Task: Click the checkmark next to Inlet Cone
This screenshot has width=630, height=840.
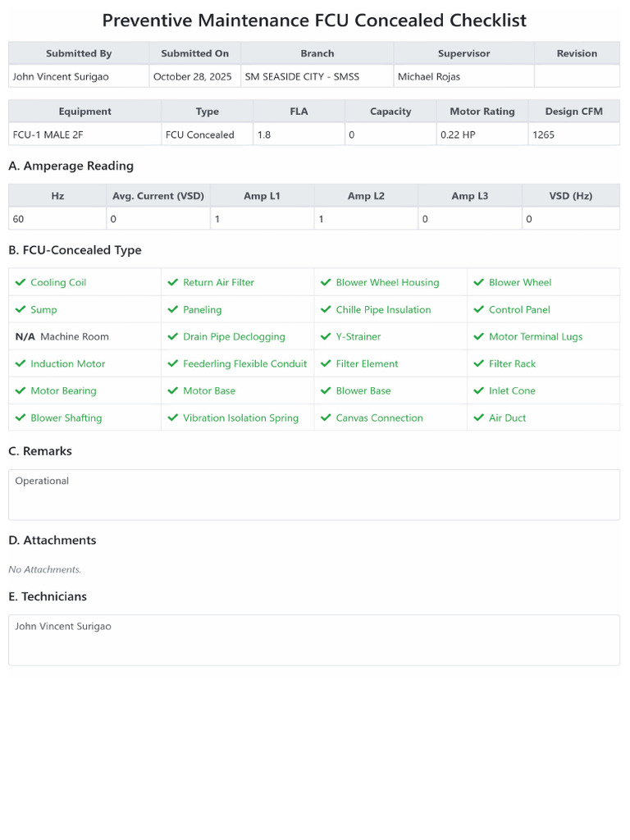Action: pos(479,390)
